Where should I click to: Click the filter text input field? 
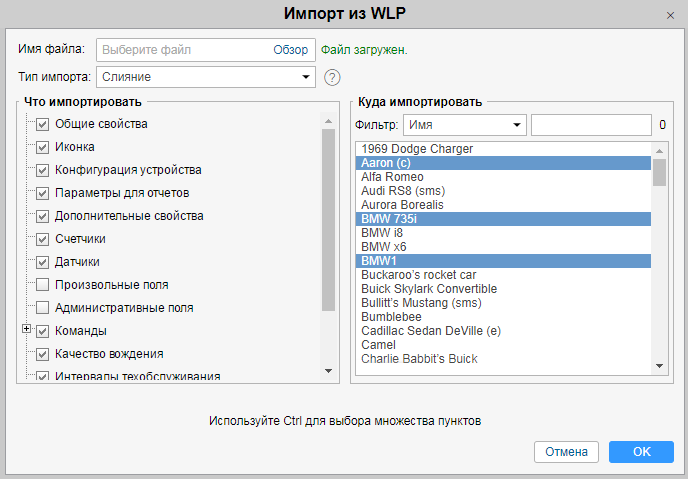tap(591, 125)
